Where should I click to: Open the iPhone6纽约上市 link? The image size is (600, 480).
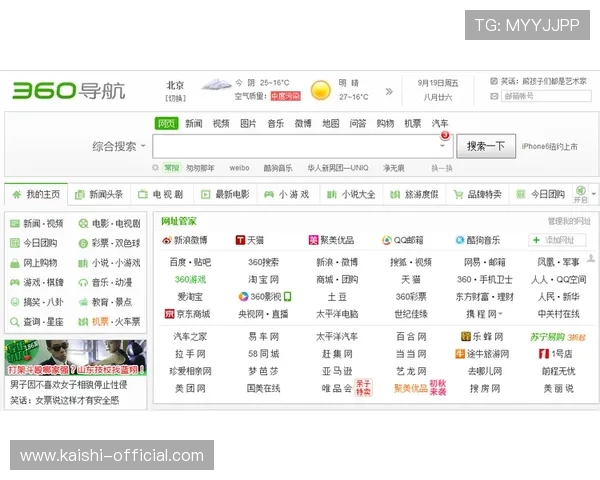549,147
